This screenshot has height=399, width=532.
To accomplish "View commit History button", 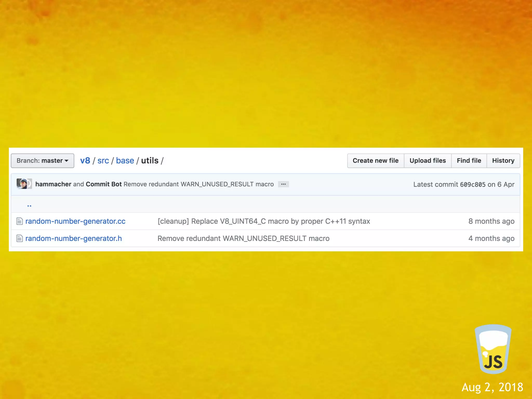I will click(x=503, y=161).
